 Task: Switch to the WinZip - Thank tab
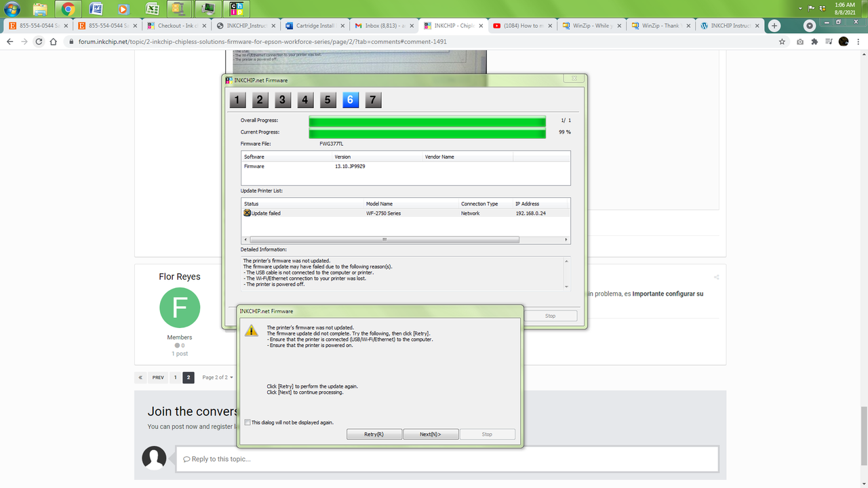tap(661, 26)
